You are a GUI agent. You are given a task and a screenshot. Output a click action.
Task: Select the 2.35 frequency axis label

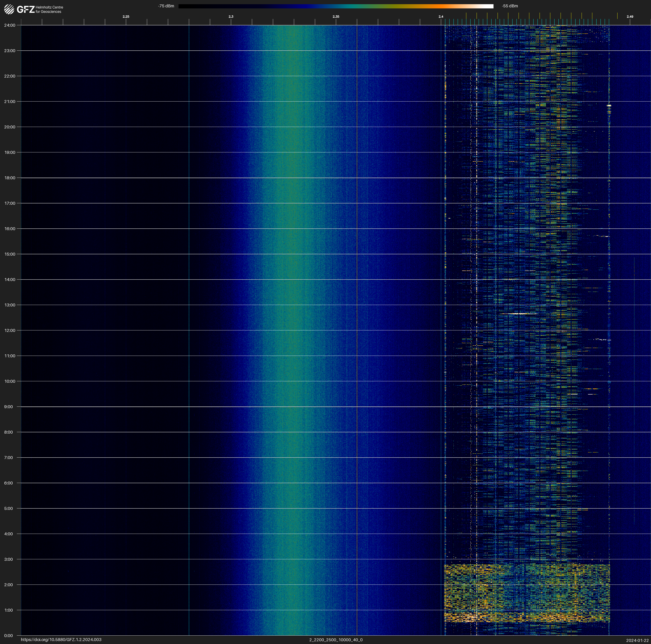tap(336, 17)
